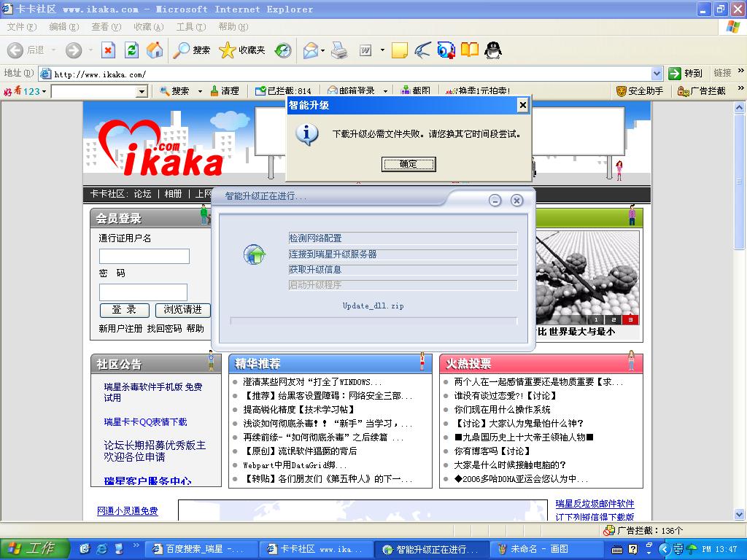This screenshot has height=560, width=747.
Task: Click the yellow note icon in toolbar
Action: (x=399, y=50)
